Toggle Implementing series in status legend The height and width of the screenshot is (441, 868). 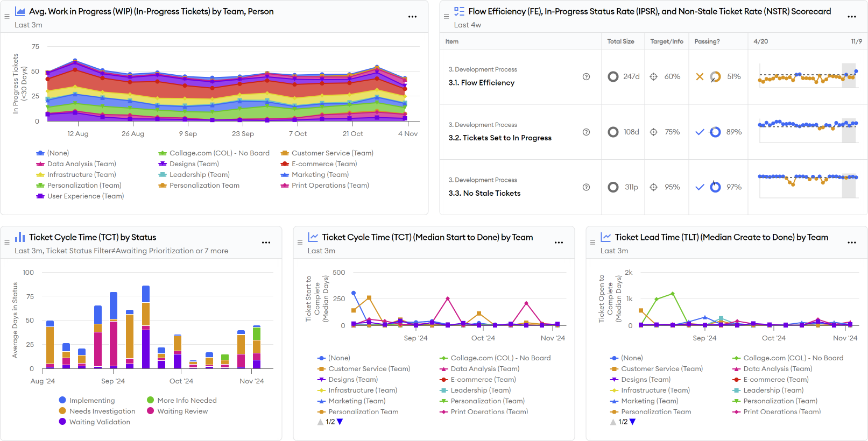tap(91, 400)
